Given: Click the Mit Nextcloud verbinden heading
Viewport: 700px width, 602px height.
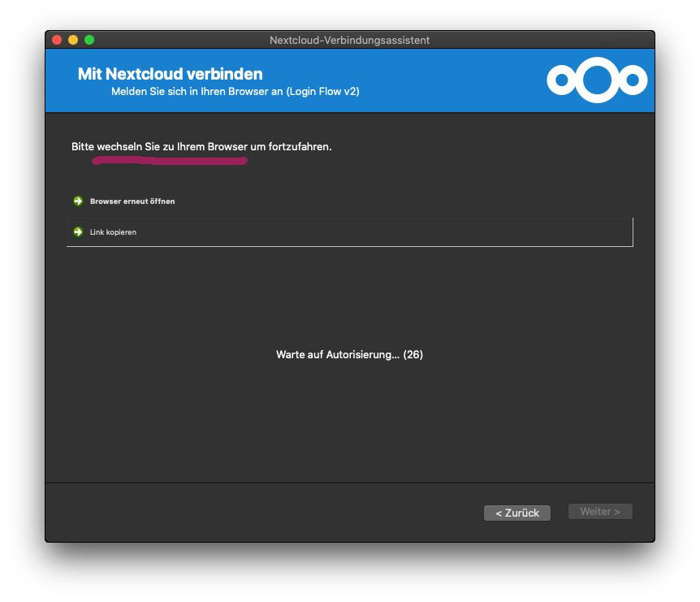Looking at the screenshot, I should coord(170,74).
